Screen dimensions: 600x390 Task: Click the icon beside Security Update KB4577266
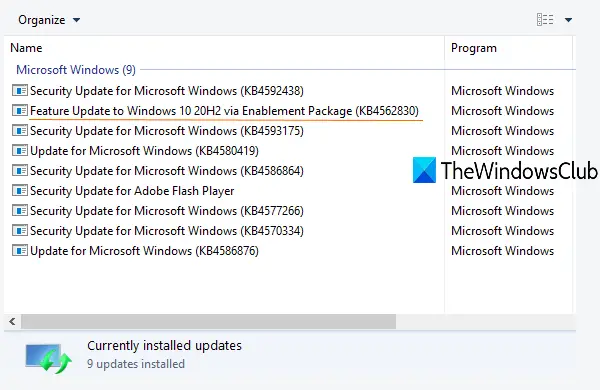(20, 211)
